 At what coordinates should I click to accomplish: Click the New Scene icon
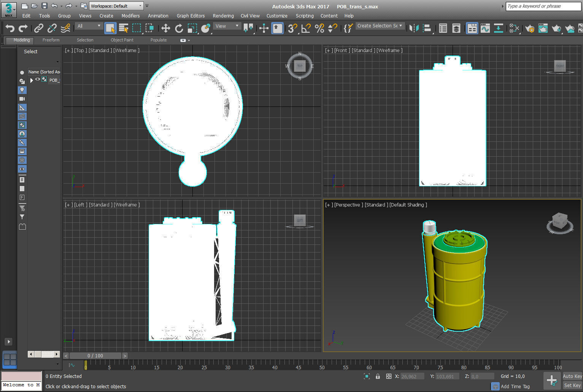coord(24,6)
